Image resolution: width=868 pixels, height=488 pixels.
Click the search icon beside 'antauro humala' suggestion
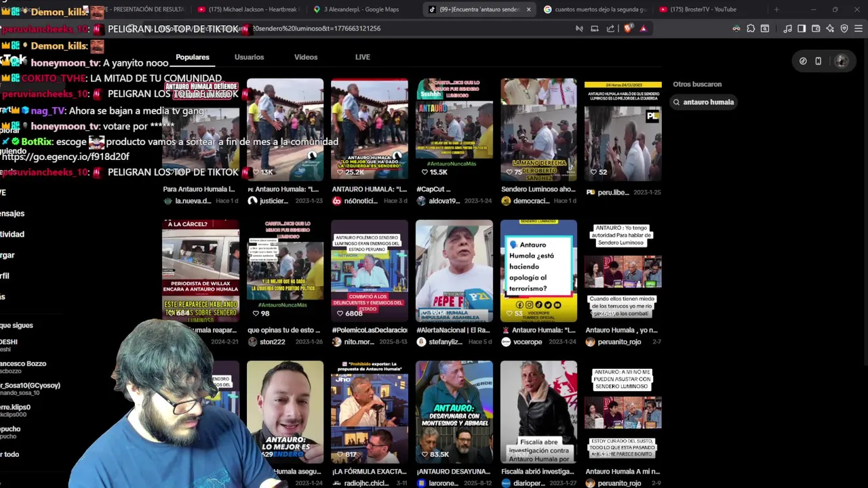(x=676, y=102)
